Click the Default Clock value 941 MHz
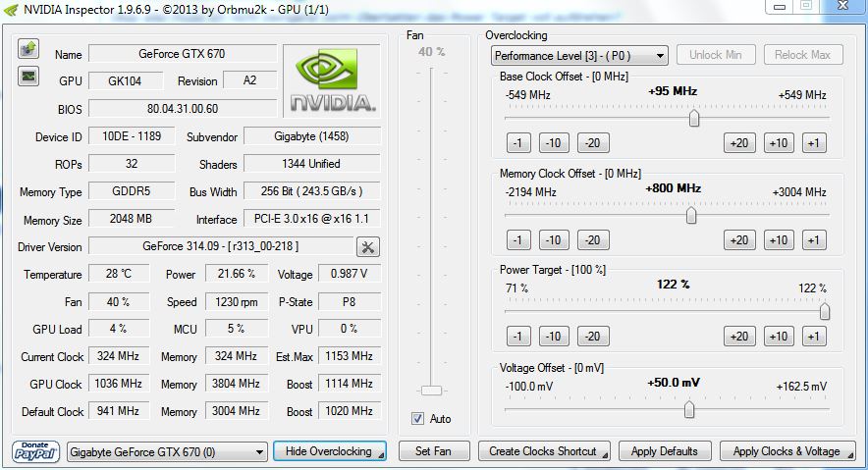Image resolution: width=868 pixels, height=470 pixels. coord(119,411)
